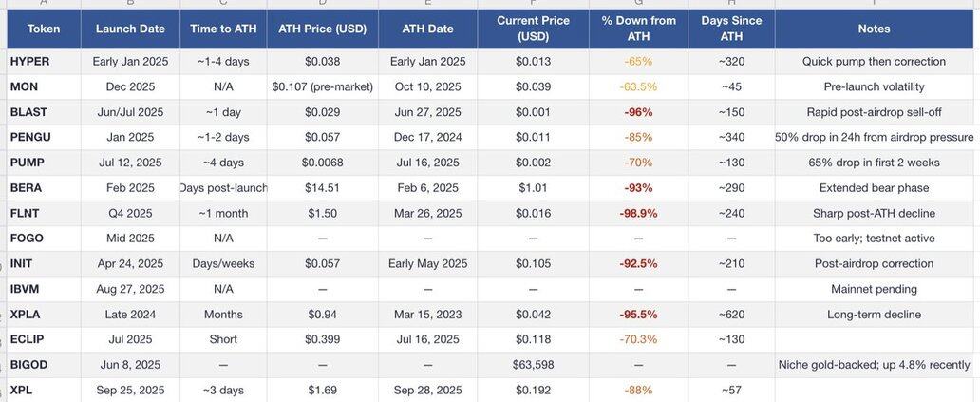Click the Token column header cell

pyautogui.click(x=44, y=29)
